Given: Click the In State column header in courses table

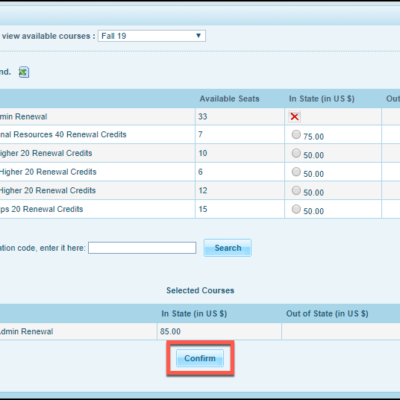Looking at the screenshot, I should 322,99.
